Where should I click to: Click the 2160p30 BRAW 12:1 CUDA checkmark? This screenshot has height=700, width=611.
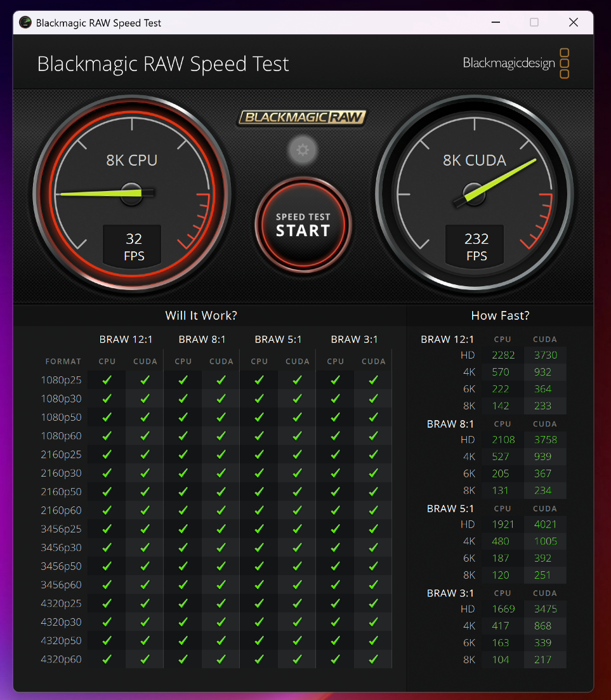click(145, 473)
